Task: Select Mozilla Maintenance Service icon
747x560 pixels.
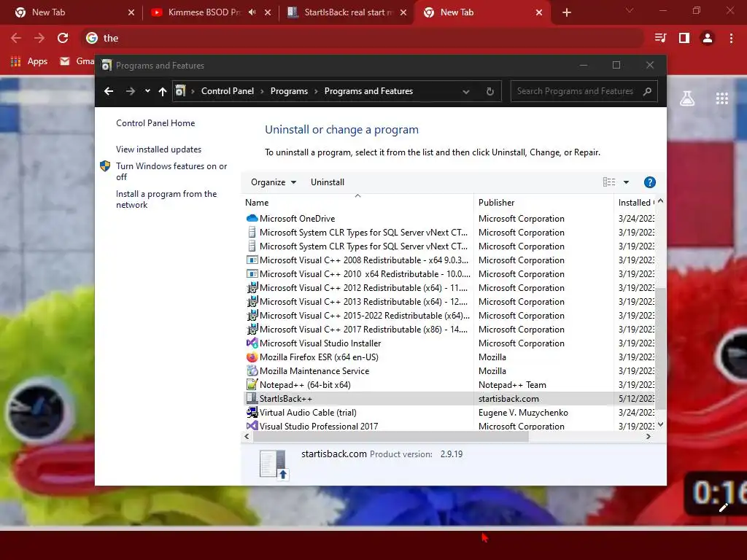Action: (252, 370)
